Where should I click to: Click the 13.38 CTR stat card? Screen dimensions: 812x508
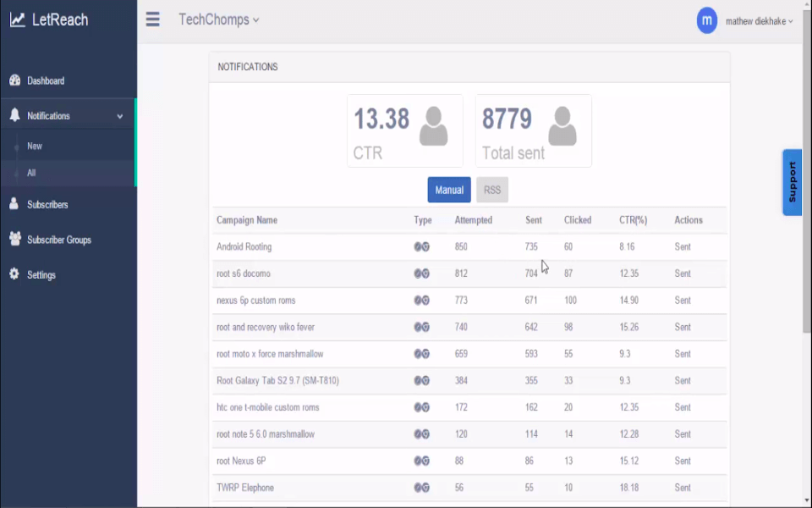(x=405, y=130)
